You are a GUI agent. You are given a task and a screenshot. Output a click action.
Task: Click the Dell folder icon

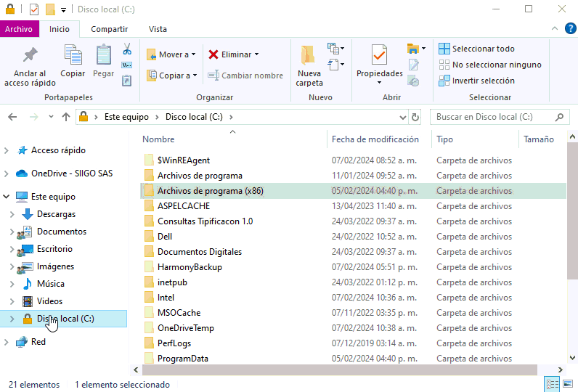coord(149,237)
